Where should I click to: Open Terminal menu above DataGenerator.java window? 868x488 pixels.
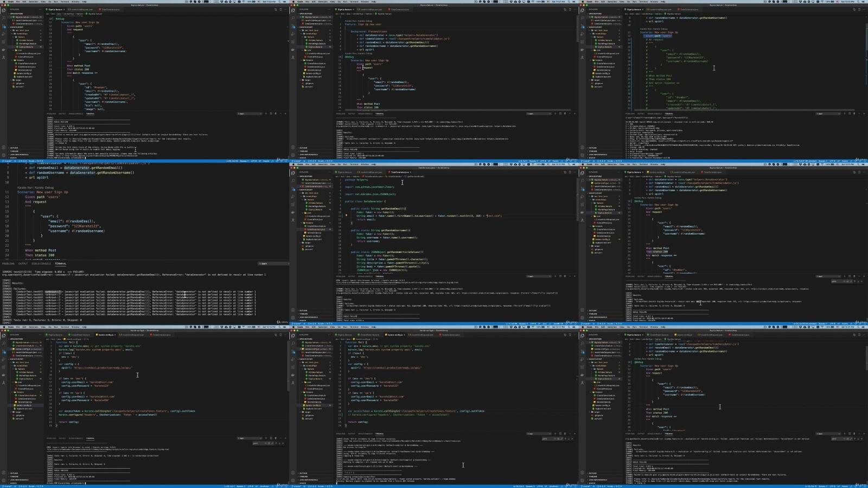[354, 164]
